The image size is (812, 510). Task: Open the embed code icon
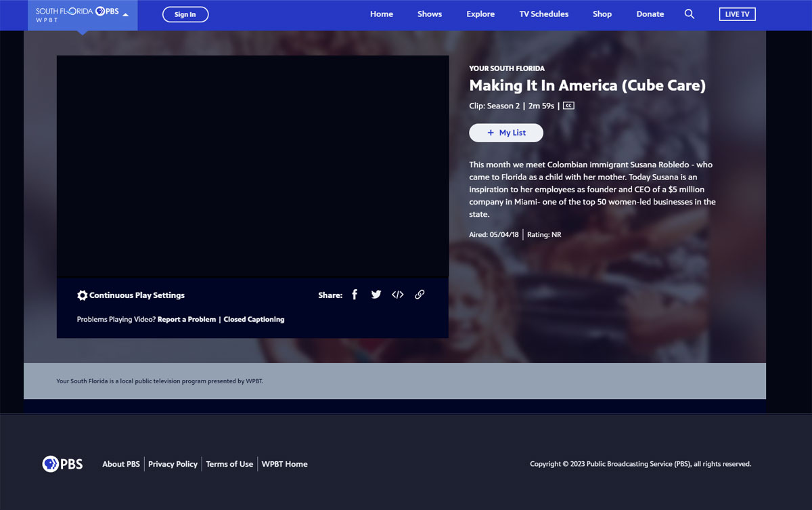click(x=398, y=295)
